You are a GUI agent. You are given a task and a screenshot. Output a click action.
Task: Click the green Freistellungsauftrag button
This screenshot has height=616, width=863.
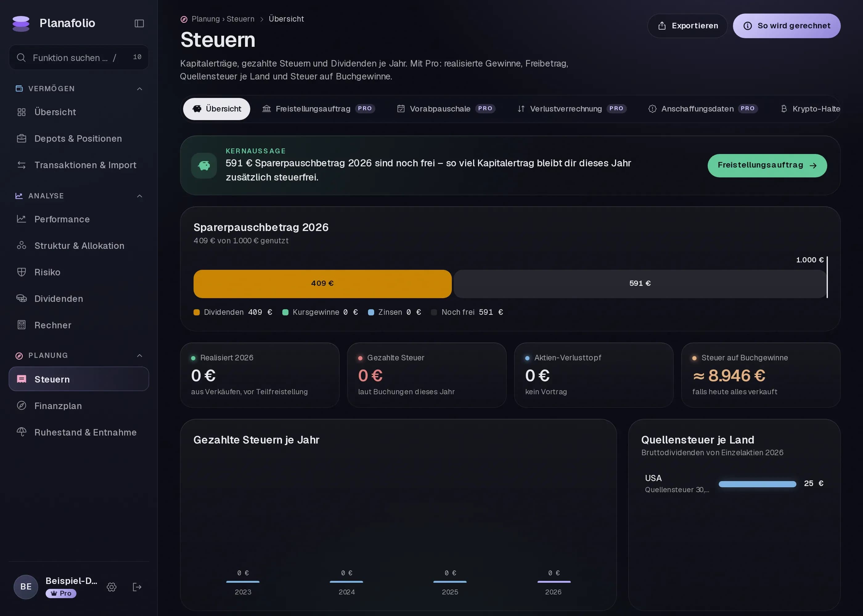(x=767, y=165)
